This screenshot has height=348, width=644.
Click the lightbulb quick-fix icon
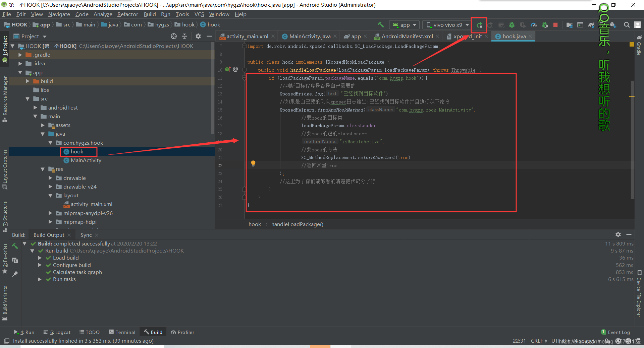click(x=253, y=163)
